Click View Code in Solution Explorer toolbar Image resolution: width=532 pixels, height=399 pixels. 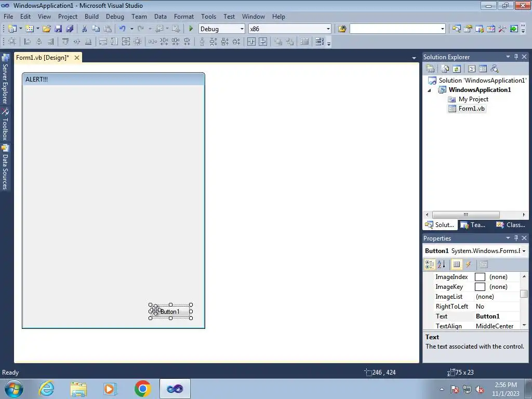pos(472,69)
